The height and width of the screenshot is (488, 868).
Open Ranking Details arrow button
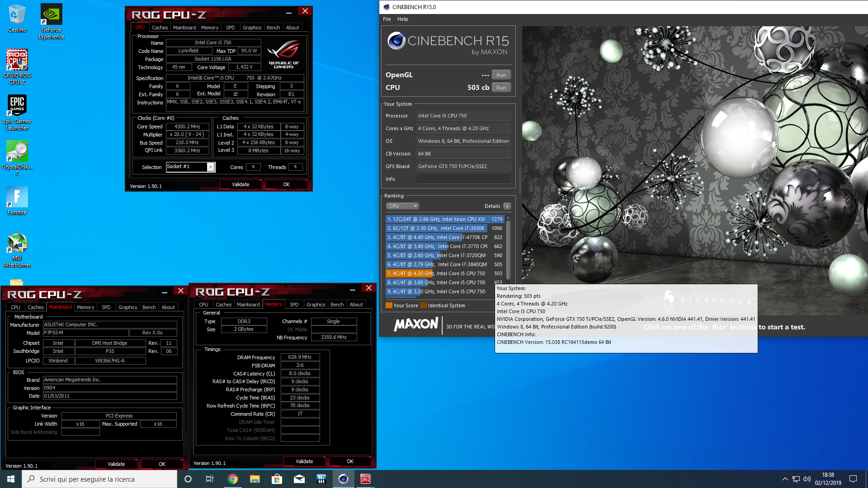[x=507, y=206]
